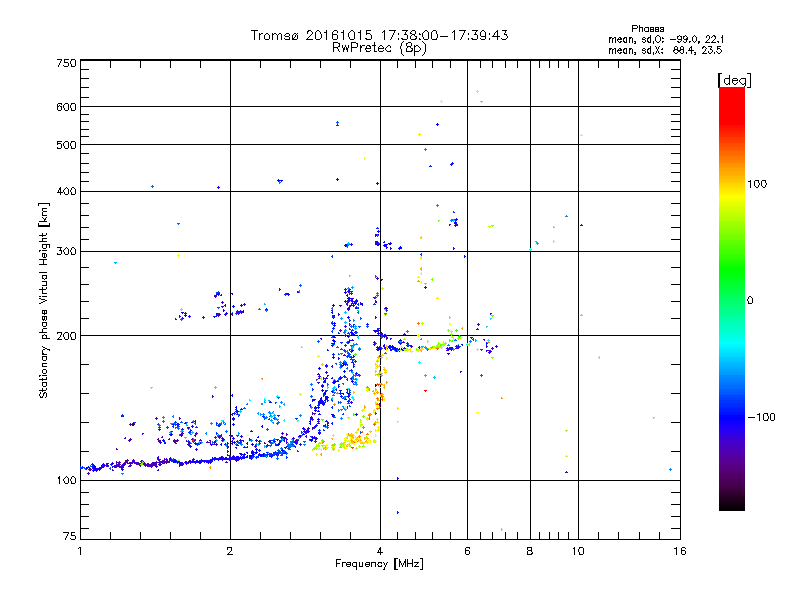Click the '[deg]' colorbar label
Image resolution: width=800 pixels, height=600 pixels.
point(734,81)
